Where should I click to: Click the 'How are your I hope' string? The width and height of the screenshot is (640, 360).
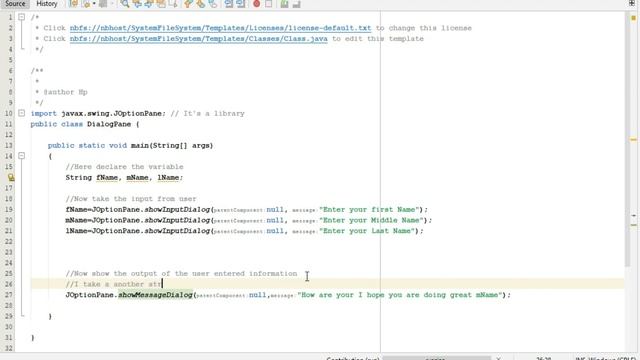coord(400,295)
